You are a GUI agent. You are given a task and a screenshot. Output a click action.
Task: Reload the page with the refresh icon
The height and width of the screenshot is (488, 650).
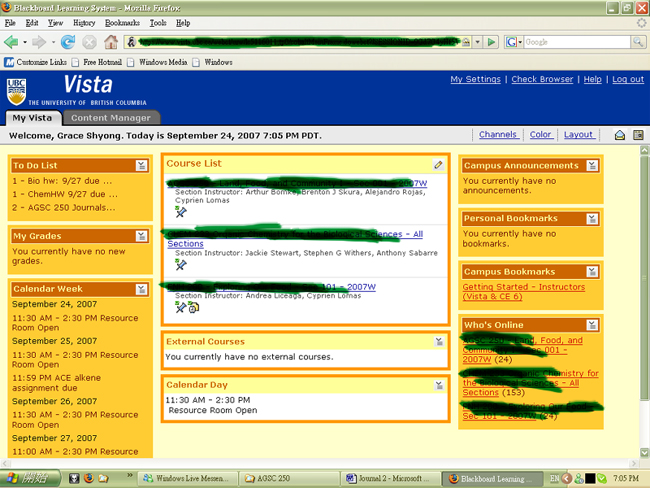[68, 42]
